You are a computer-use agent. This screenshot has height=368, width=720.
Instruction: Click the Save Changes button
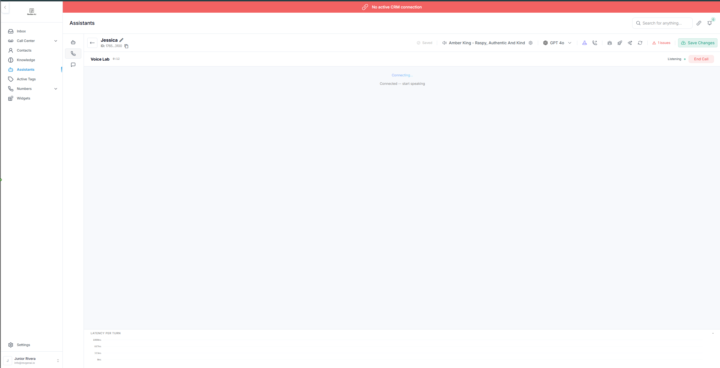[698, 43]
